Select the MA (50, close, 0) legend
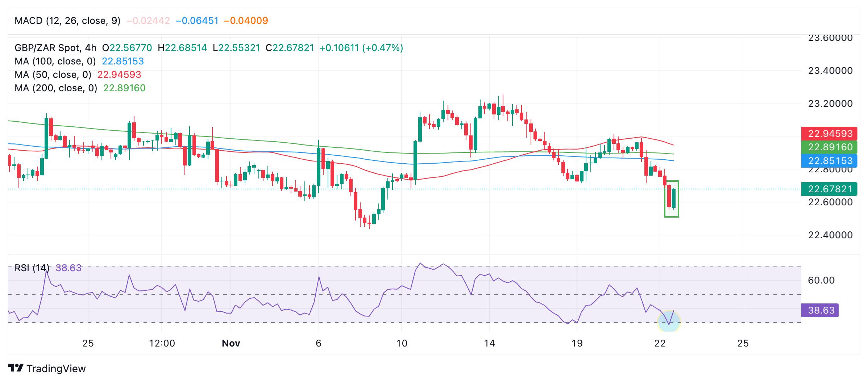868x382 pixels. click(x=53, y=75)
